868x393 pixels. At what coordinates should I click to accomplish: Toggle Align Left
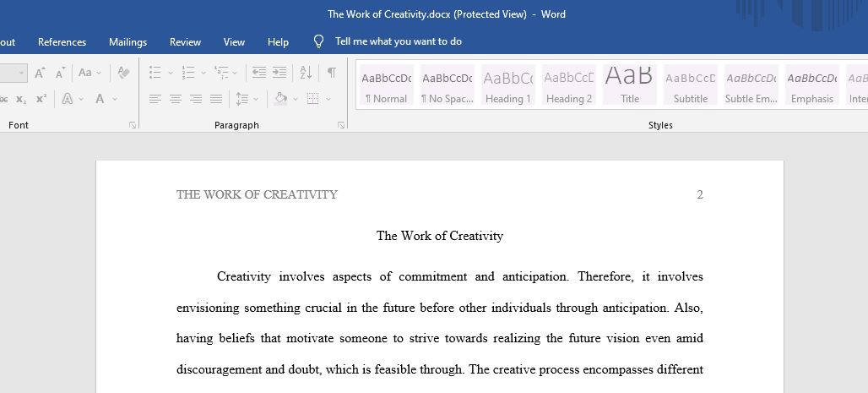point(155,99)
